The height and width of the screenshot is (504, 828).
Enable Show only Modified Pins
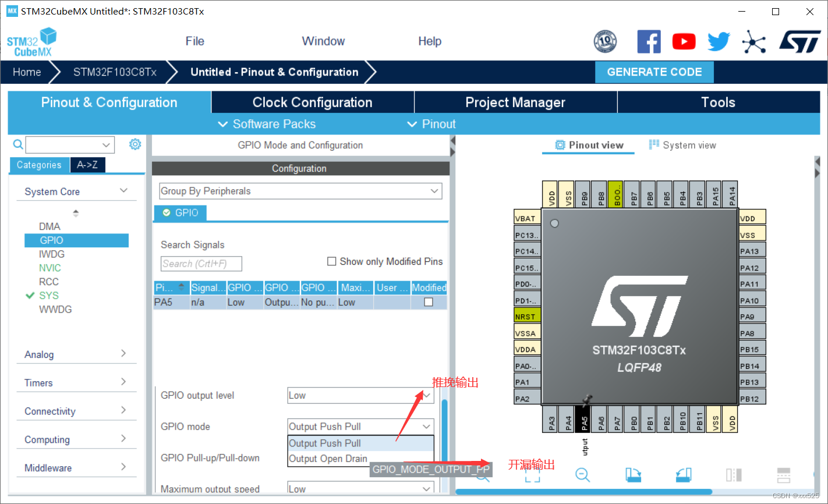pyautogui.click(x=332, y=261)
